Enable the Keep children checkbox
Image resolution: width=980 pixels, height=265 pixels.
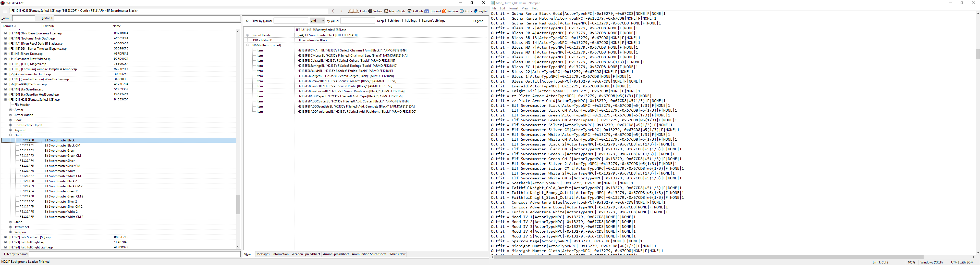(x=387, y=20)
